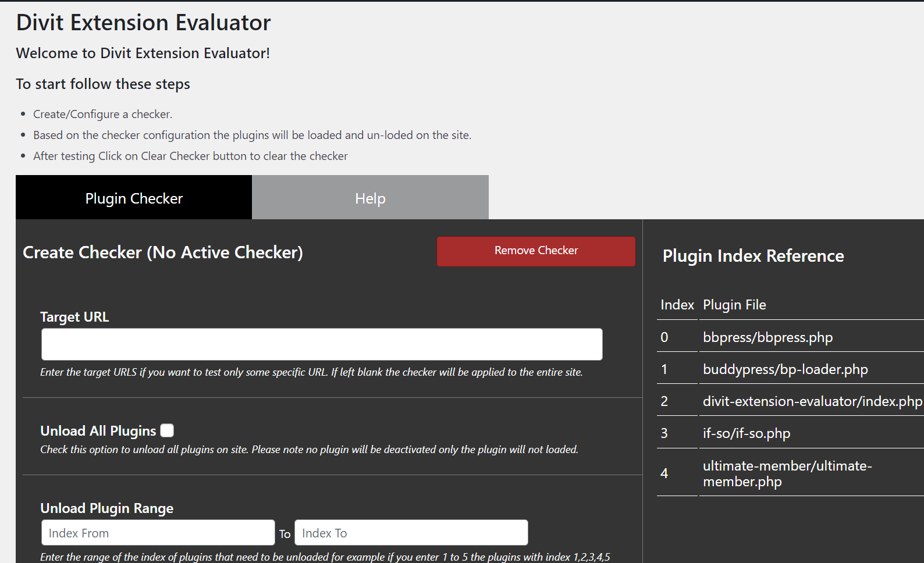Select the buddypress/bp-loader.php plugin file cell
The image size is (924, 563).
[x=811, y=369]
